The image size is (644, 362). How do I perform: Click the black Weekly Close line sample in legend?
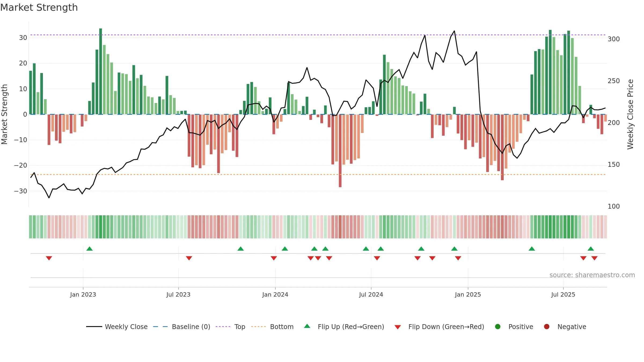(x=94, y=327)
